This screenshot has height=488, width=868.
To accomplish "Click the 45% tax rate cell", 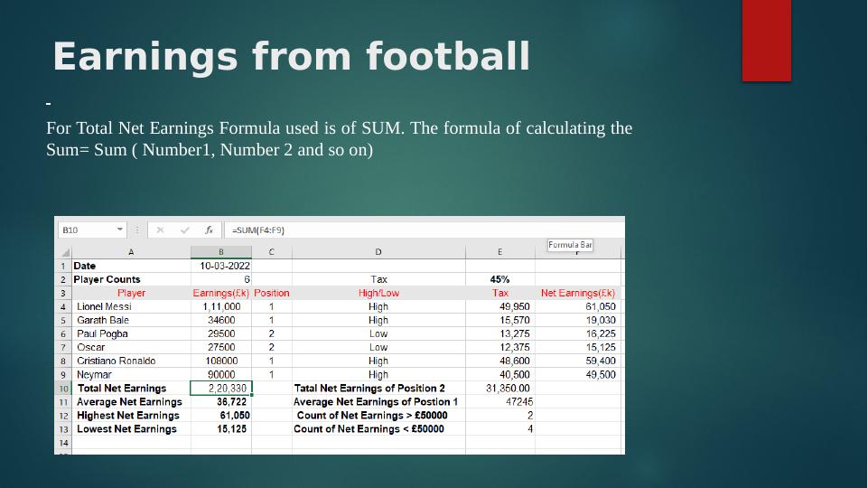I will pyautogui.click(x=499, y=280).
